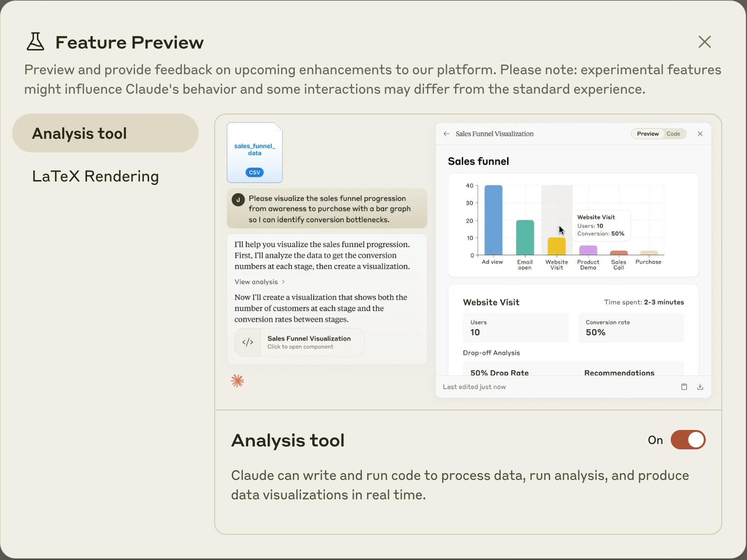Click the code brackets component icon
Image resolution: width=747 pixels, height=560 pixels.
tap(248, 342)
